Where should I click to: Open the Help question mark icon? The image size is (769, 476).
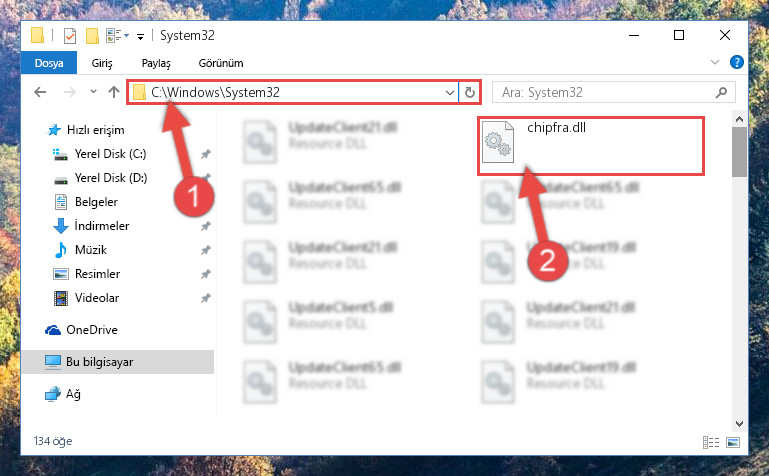736,62
